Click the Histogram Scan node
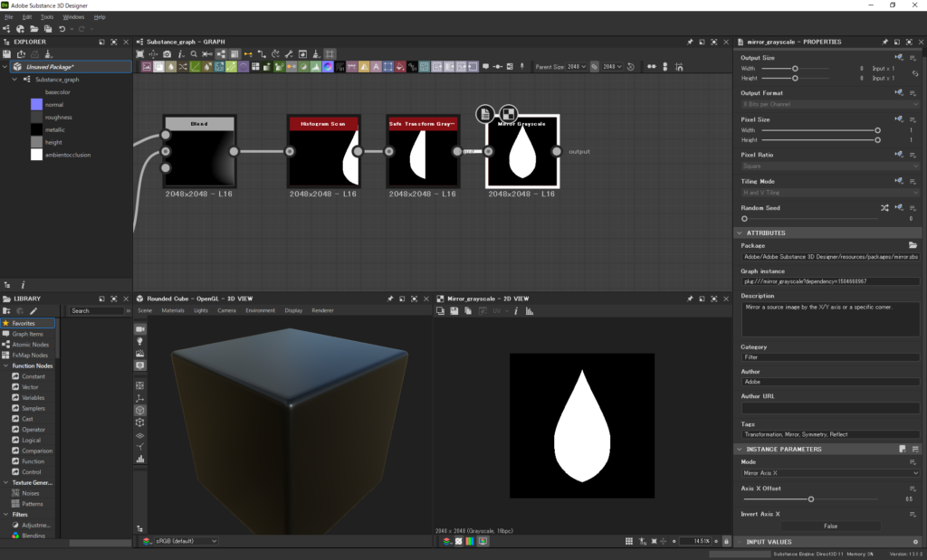927x560 pixels. pyautogui.click(x=323, y=151)
